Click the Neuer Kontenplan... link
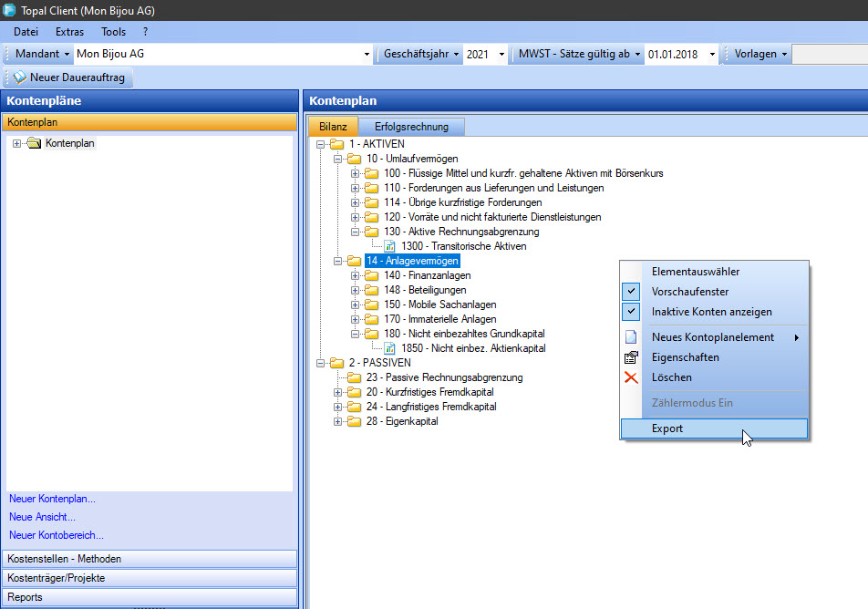Image resolution: width=868 pixels, height=609 pixels. coord(52,499)
